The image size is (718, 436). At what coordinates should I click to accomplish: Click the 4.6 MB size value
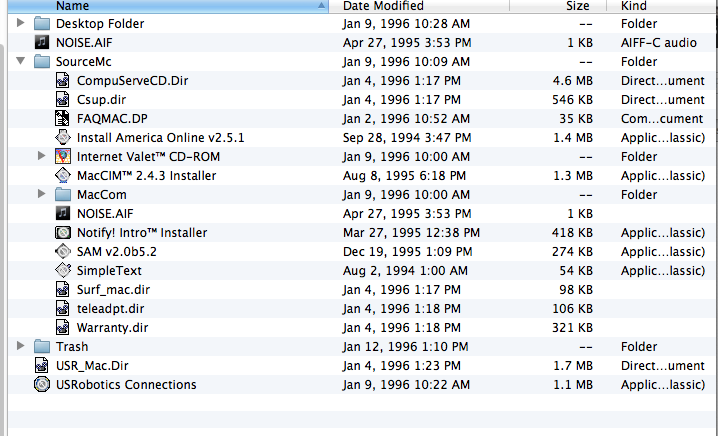(572, 81)
